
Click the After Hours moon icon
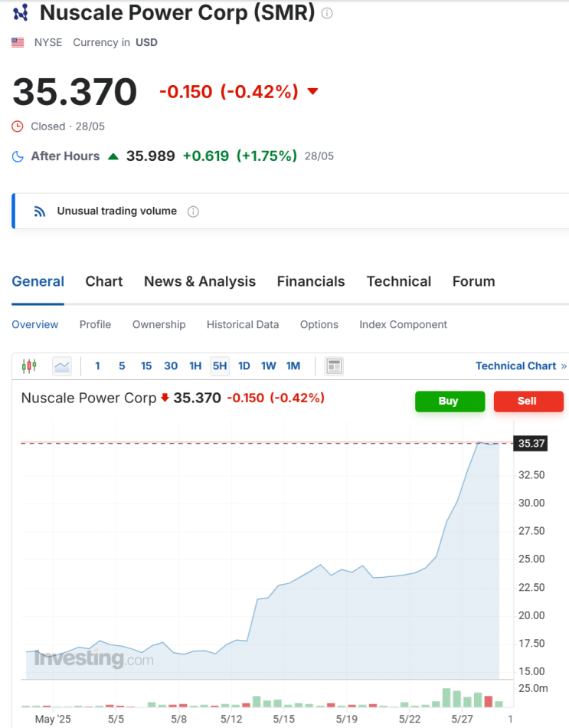(18, 156)
